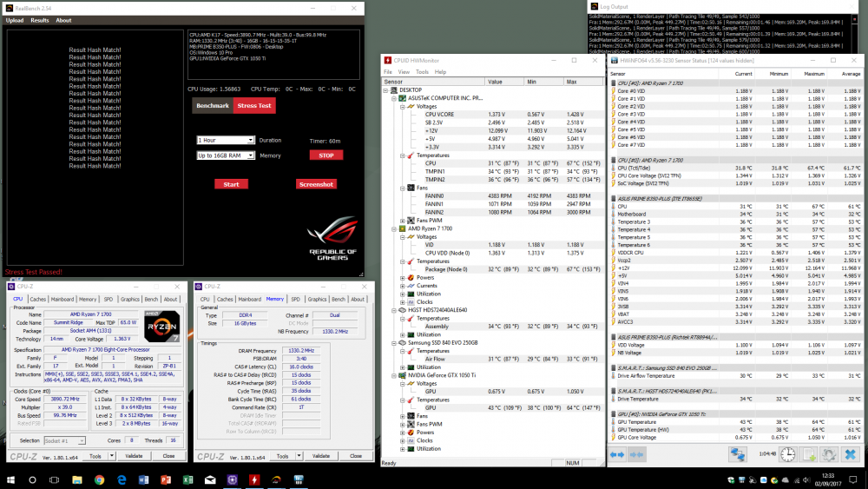Open File Explorer from the taskbar

[x=77, y=479]
